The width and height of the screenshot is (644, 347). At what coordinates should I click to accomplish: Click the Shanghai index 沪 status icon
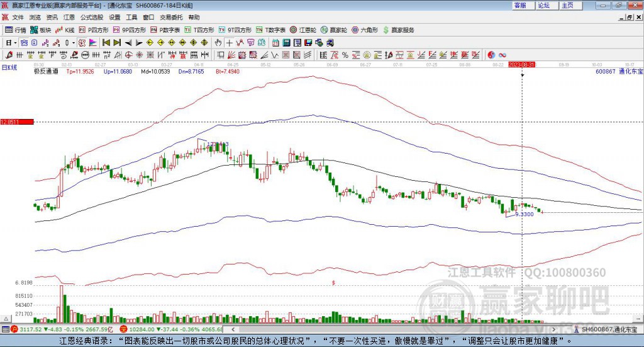tap(14, 329)
